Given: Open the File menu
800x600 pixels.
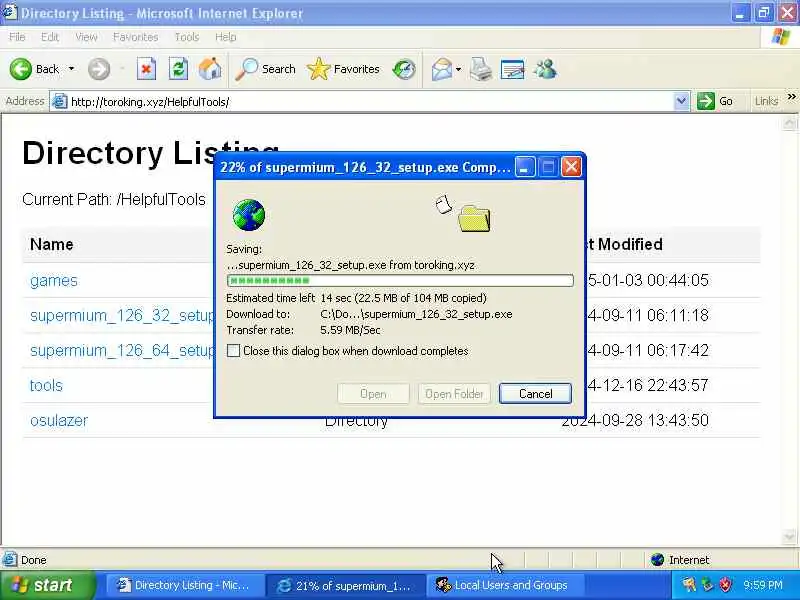Looking at the screenshot, I should [17, 37].
